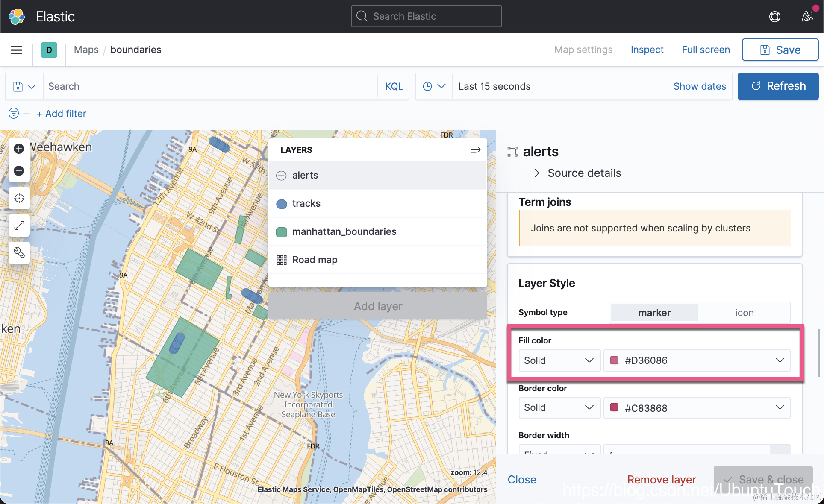Open the Fill color Solid dropdown
This screenshot has height=504, width=824.
tap(559, 360)
